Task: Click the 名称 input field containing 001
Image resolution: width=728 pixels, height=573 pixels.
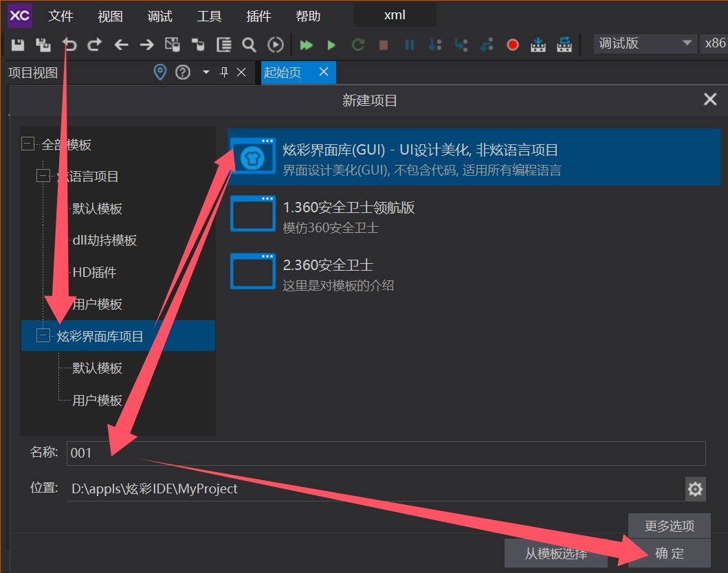Action: (x=386, y=453)
